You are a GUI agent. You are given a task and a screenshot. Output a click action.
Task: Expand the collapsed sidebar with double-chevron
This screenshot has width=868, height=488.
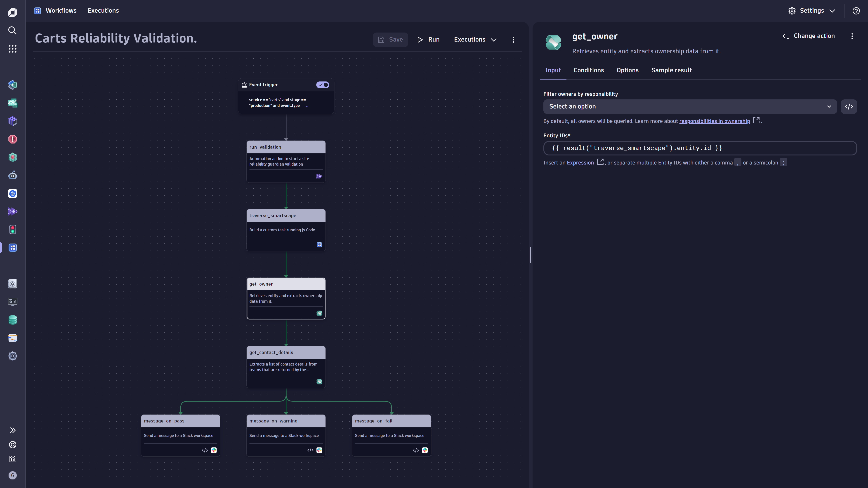tap(13, 430)
